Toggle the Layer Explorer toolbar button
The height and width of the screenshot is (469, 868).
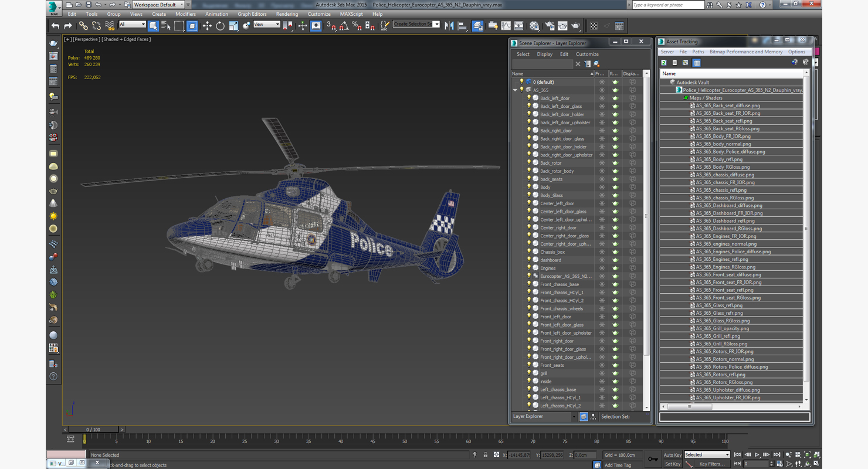pyautogui.click(x=478, y=26)
